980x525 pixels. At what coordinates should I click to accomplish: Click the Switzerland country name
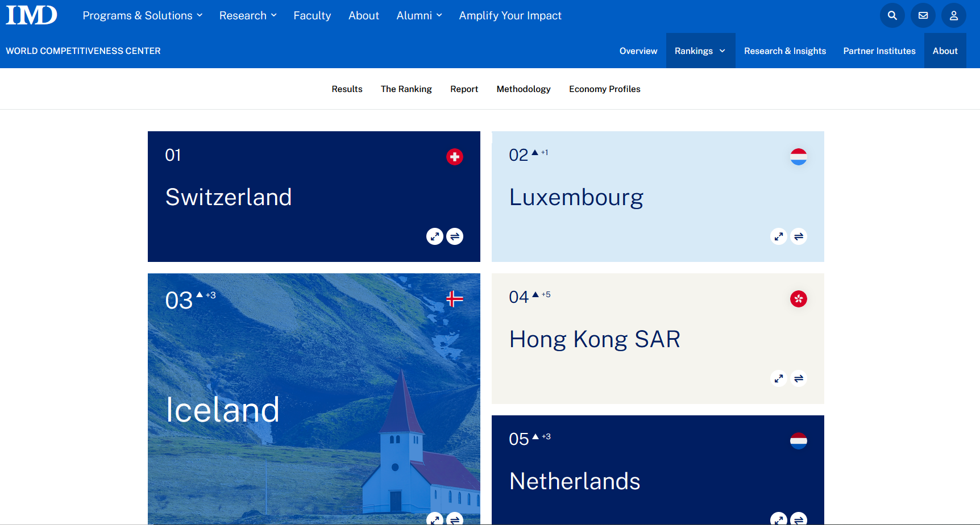229,197
